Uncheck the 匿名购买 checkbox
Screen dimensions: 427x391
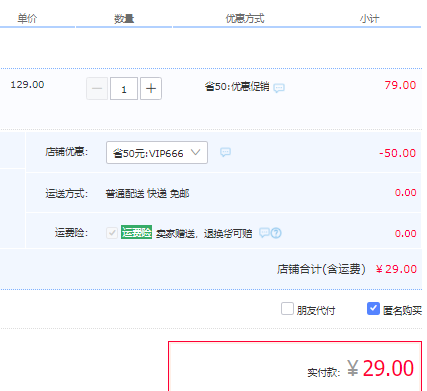click(373, 309)
